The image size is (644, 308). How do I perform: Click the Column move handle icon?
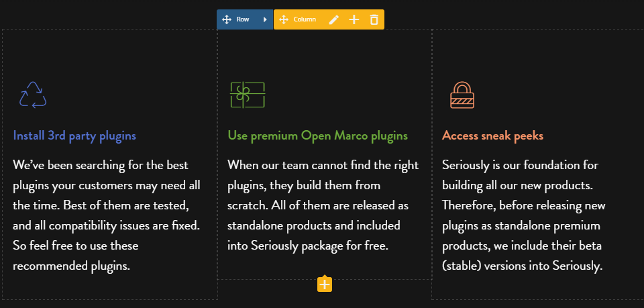click(x=283, y=19)
